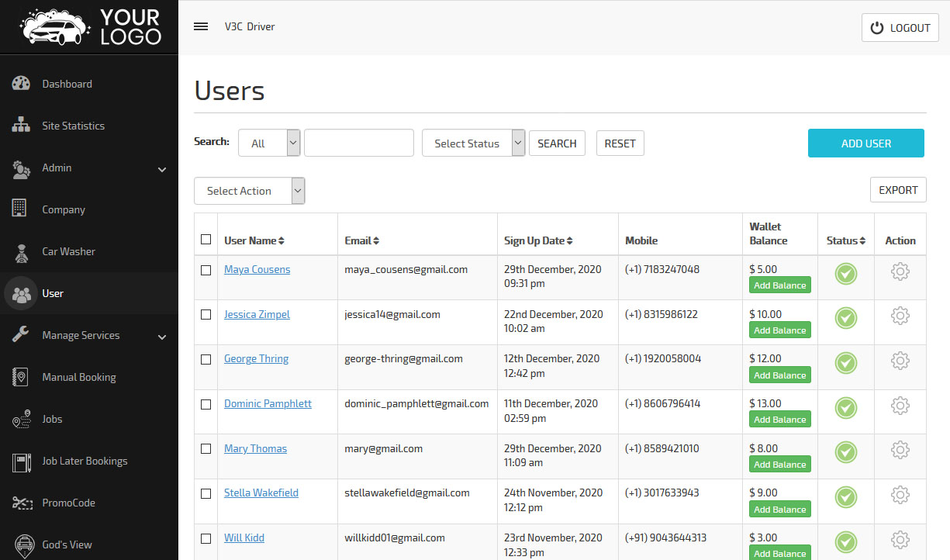Toggle the select-all checkbox in header
The image size is (950, 560).
click(x=206, y=240)
